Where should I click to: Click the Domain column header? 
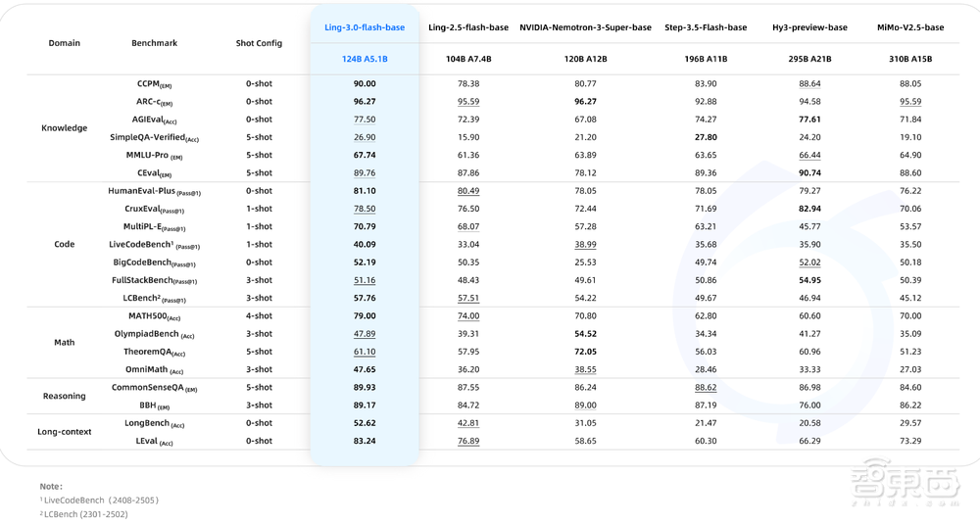(65, 43)
